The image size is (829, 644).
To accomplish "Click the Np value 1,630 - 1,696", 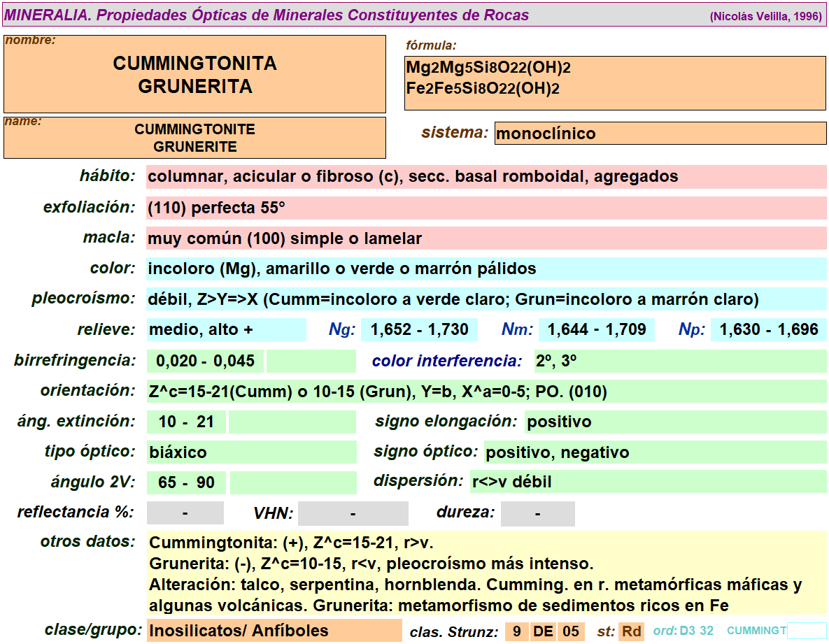I will point(768,330).
